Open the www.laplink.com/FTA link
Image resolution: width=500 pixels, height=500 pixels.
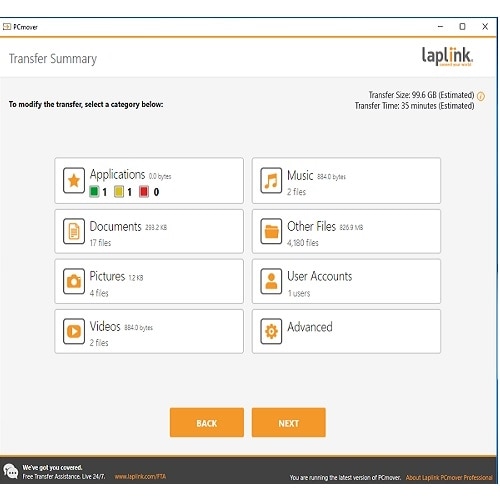[x=140, y=476]
